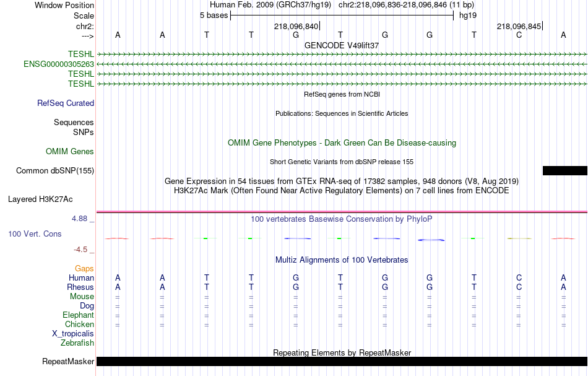Click the GTEx Gene Expression track title

pos(342,181)
